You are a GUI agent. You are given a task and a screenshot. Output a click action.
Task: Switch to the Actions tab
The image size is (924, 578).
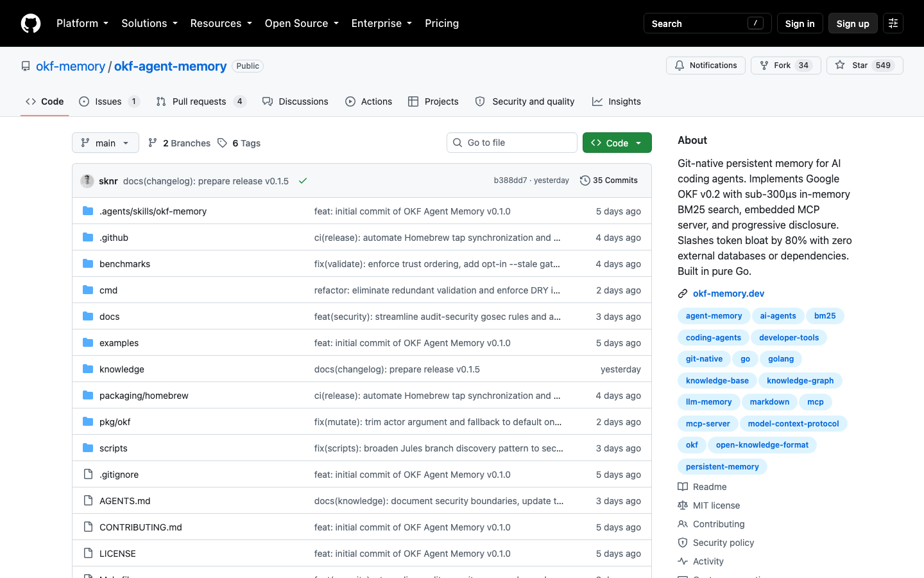coord(369,101)
